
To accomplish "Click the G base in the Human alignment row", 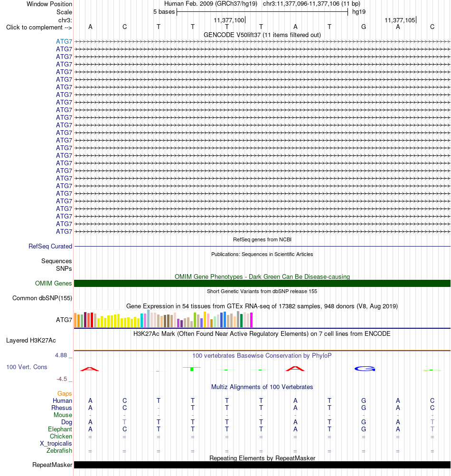I will click(364, 401).
